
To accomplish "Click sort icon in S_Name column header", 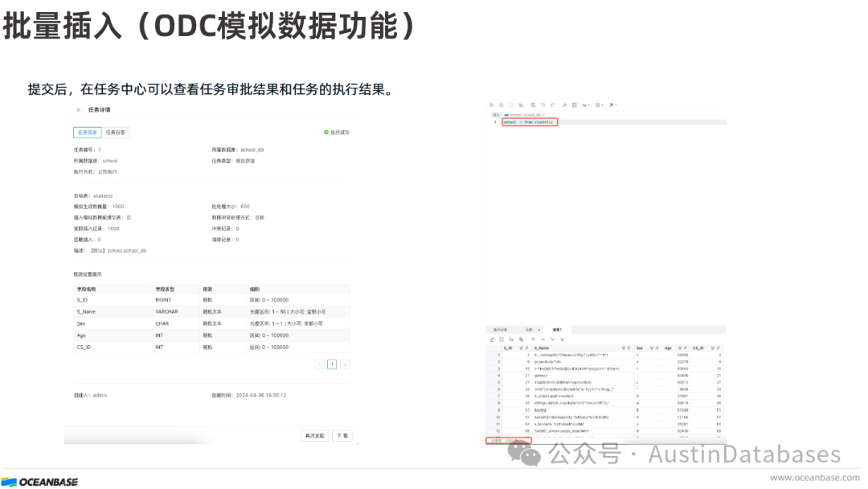I will 628,348.
